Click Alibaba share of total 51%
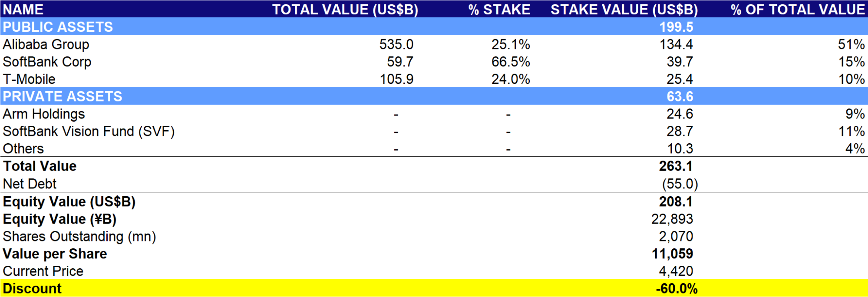Screen dimensions: 868x297 [851, 44]
